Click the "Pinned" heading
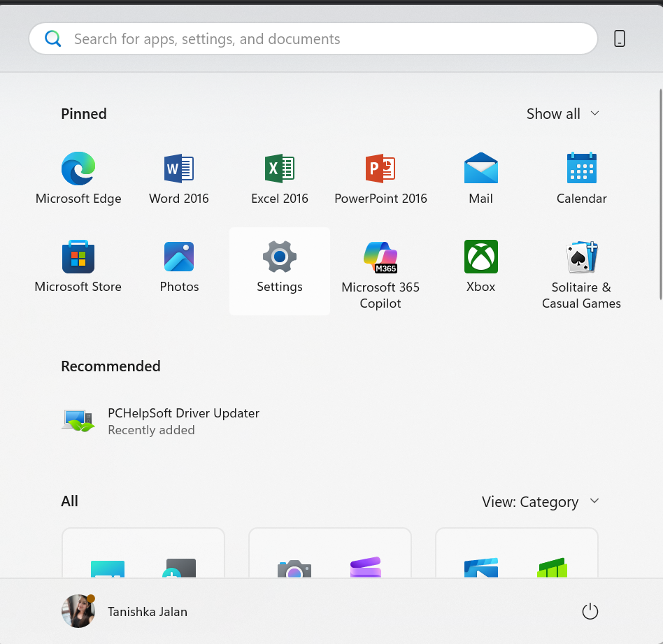This screenshot has height=644, width=663. pyautogui.click(x=84, y=114)
